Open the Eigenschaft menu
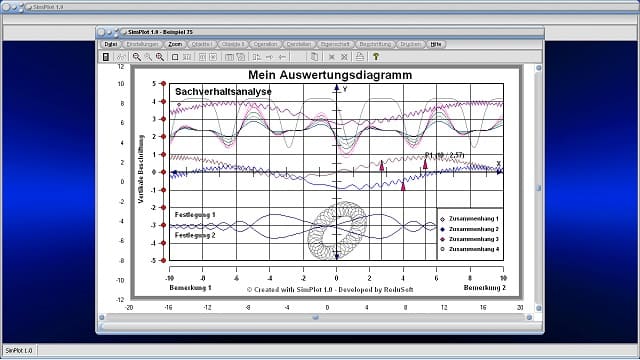Viewport: 640px width, 360px height. [335, 44]
